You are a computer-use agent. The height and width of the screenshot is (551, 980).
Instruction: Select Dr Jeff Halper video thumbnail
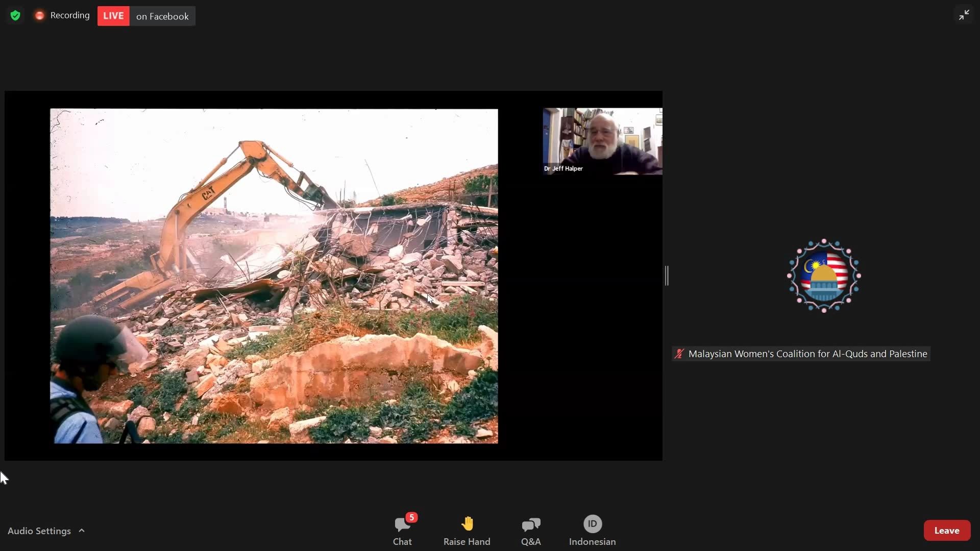pyautogui.click(x=602, y=141)
